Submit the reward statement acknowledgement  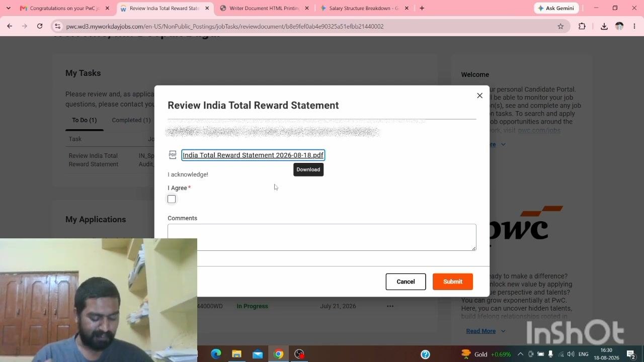pyautogui.click(x=453, y=282)
